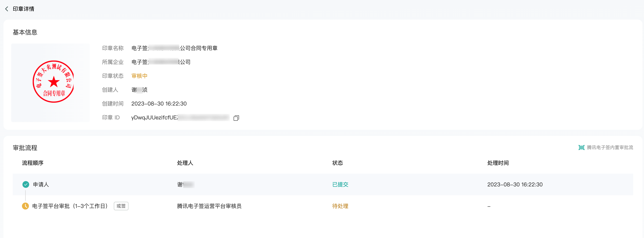Select the 处理人 column header
Viewport: 644px width, 238px height.
185,163
